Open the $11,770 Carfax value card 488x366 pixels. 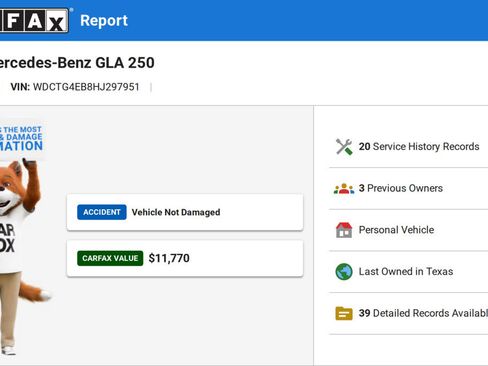185,258
